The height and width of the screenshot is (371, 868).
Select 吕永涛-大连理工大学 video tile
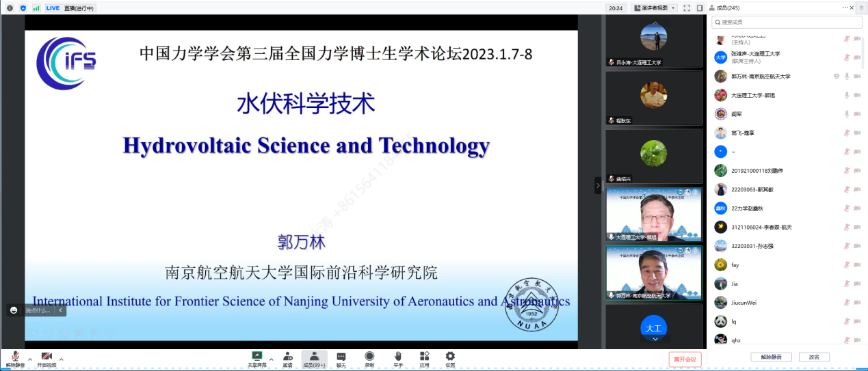pos(654,41)
